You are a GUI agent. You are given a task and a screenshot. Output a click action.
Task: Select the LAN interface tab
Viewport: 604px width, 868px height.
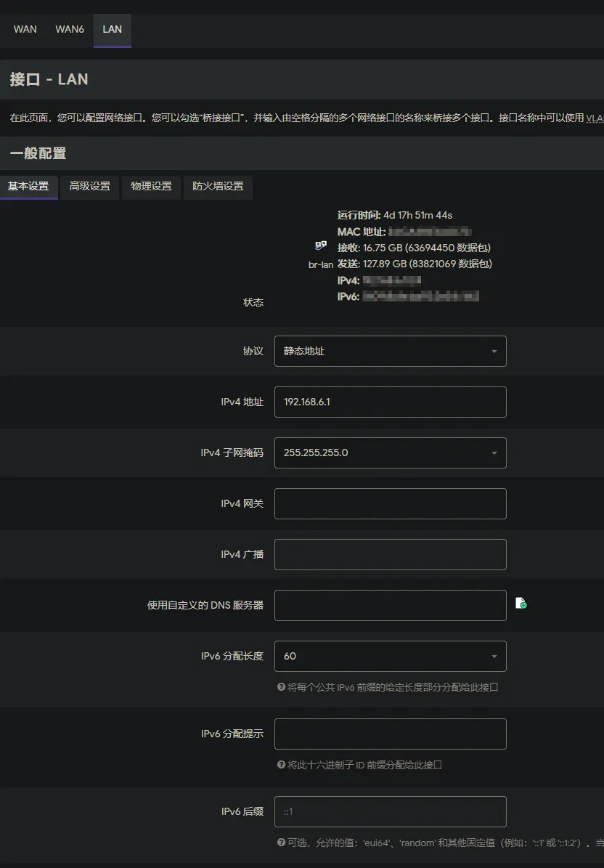pos(113,29)
